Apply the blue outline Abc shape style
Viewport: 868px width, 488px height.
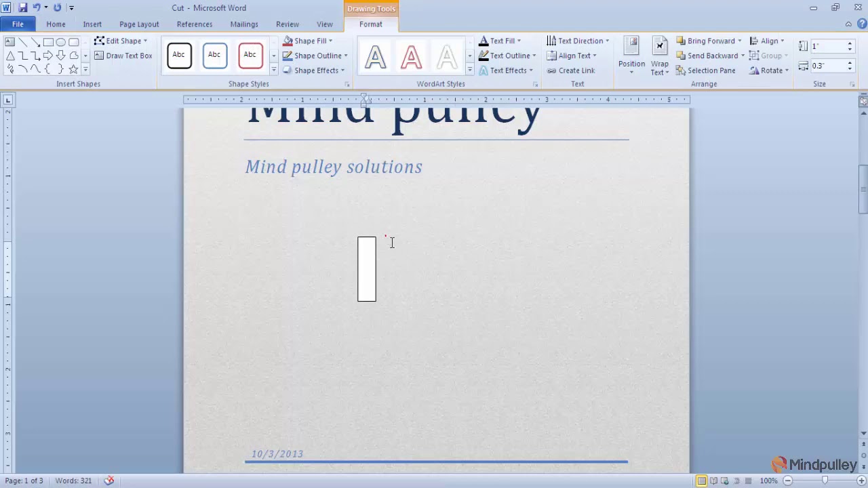(x=214, y=56)
